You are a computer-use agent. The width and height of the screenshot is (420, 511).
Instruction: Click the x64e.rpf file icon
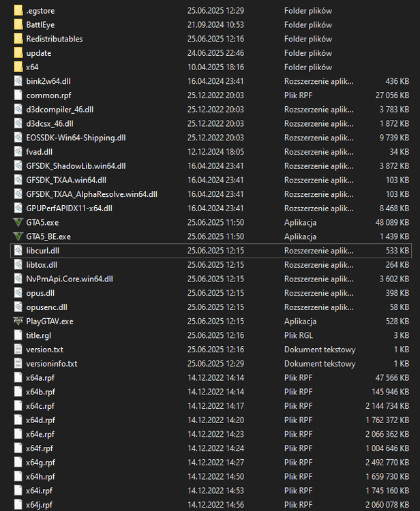coord(18,434)
